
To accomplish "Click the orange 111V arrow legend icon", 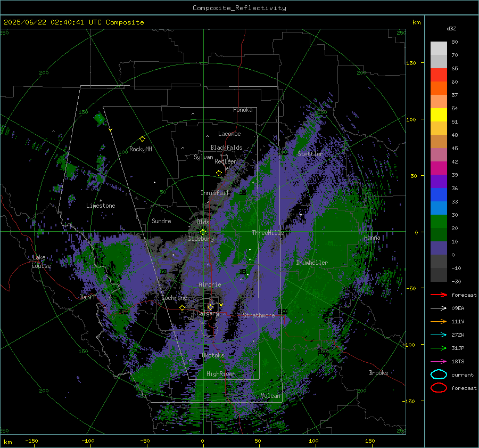I will (439, 321).
